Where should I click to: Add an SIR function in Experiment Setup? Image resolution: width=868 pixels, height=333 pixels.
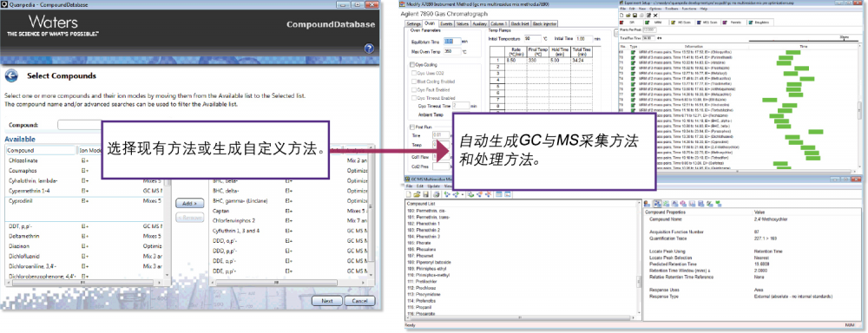point(629,23)
